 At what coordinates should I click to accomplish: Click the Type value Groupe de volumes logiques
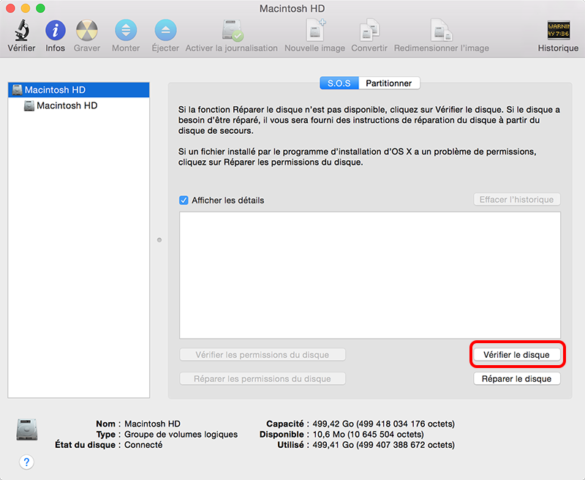point(181,434)
